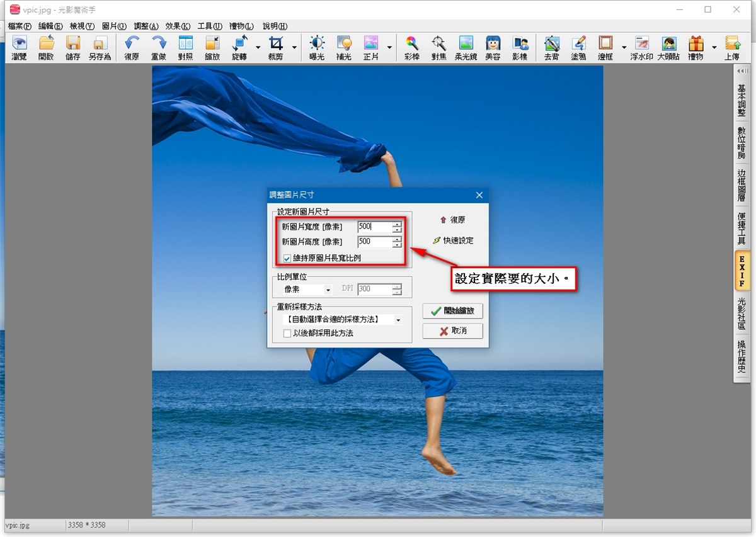Switch to the EXIF side tab
The image size is (756, 537).
click(x=742, y=270)
